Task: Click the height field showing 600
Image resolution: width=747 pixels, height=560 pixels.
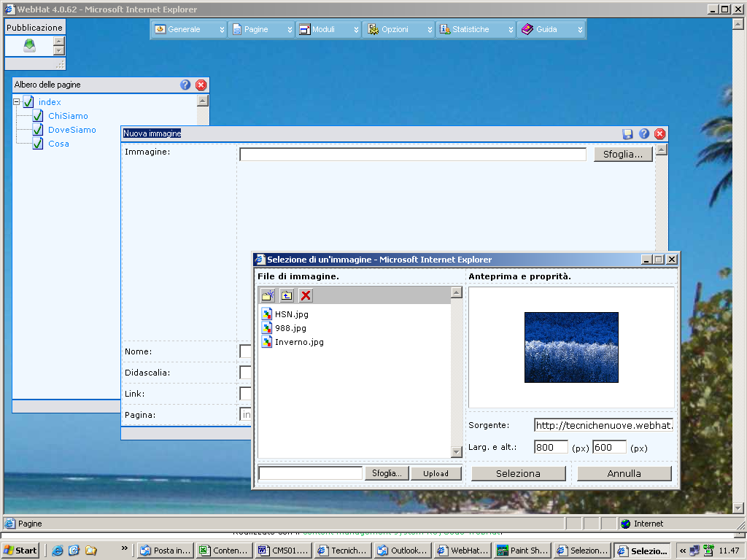Action: [x=609, y=447]
